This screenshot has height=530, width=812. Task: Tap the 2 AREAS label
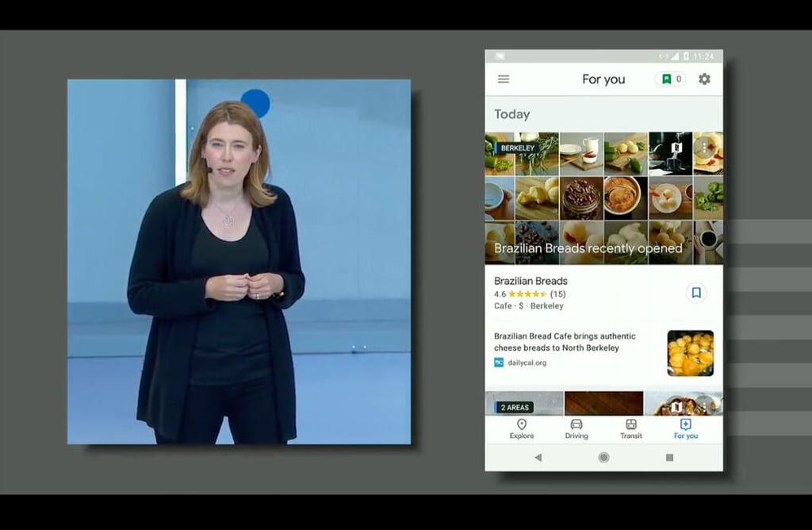514,407
